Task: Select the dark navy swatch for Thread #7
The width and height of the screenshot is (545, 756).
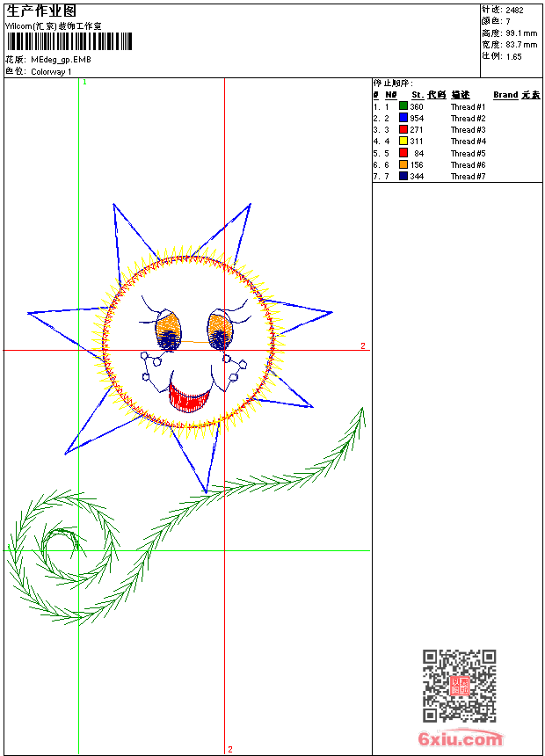Action: pyautogui.click(x=403, y=176)
